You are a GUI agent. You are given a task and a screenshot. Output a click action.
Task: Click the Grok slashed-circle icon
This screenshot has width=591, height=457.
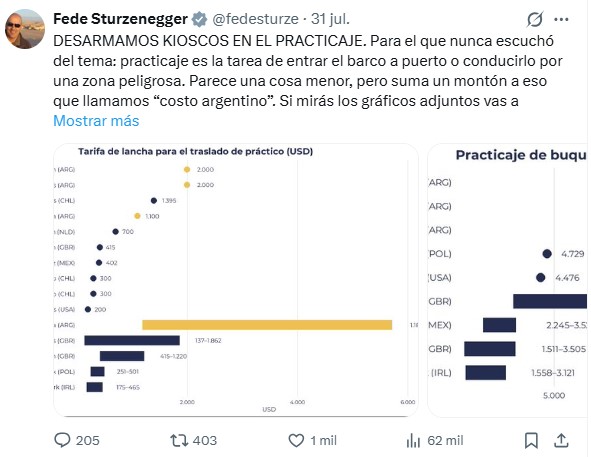pyautogui.click(x=535, y=19)
